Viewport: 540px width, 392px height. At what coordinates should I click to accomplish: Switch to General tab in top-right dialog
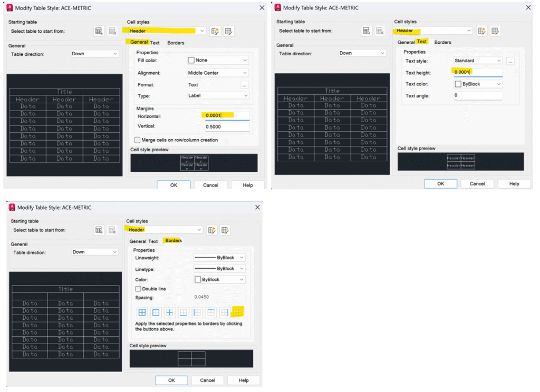pos(406,42)
